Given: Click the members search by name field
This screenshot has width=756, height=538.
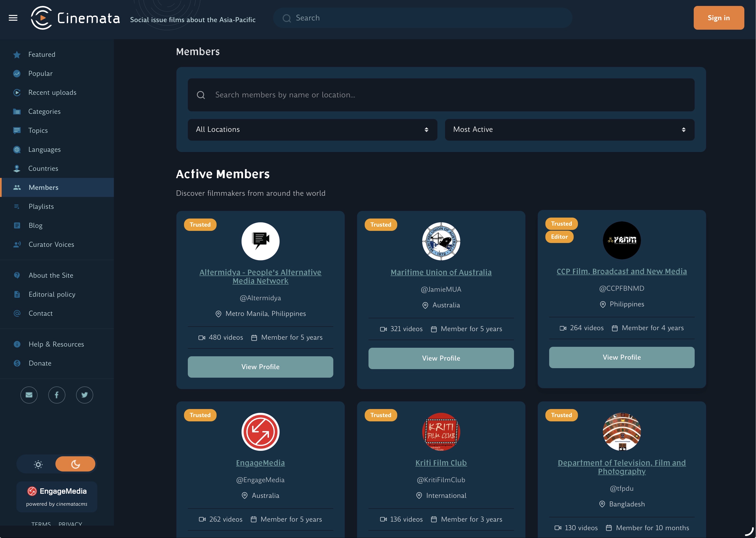Looking at the screenshot, I should pos(441,95).
